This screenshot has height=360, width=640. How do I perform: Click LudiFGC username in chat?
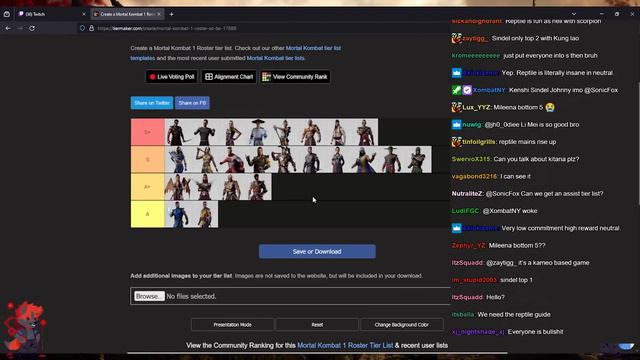pyautogui.click(x=465, y=211)
